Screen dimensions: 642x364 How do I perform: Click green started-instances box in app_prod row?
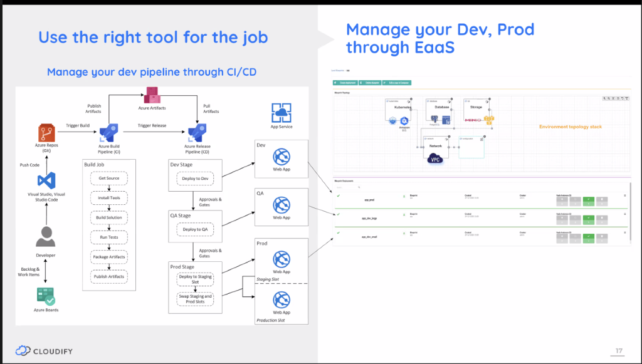point(588,201)
